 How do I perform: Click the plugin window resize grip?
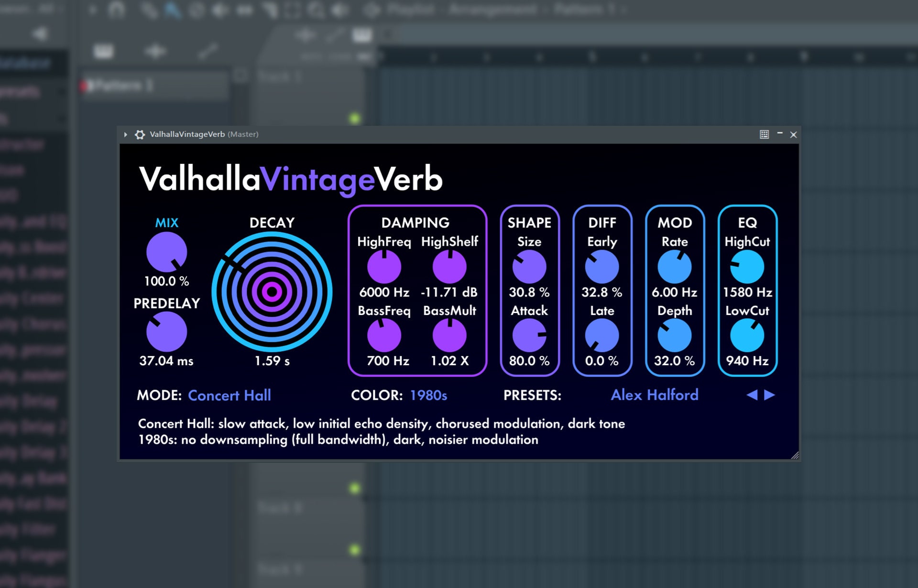point(795,455)
